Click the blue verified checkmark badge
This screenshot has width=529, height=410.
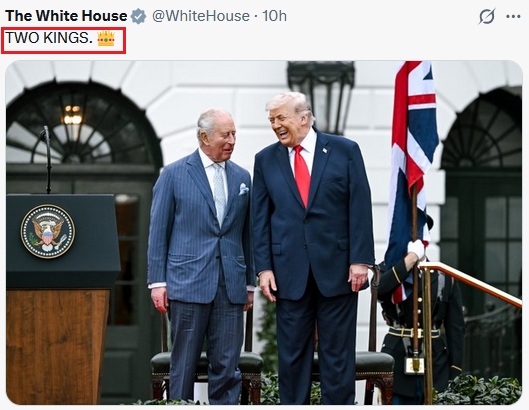(138, 16)
